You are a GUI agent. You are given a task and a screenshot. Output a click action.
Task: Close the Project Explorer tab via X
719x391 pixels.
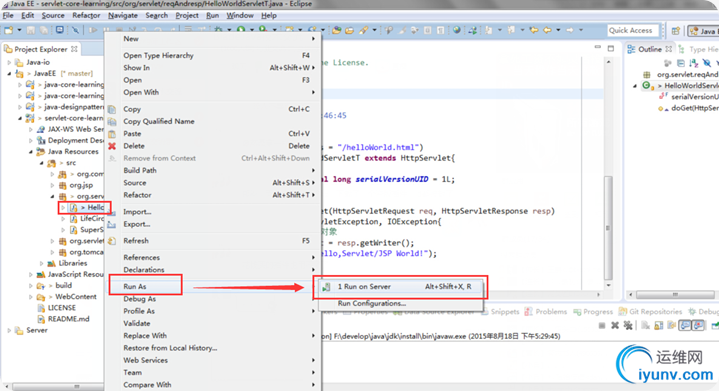[x=74, y=49]
